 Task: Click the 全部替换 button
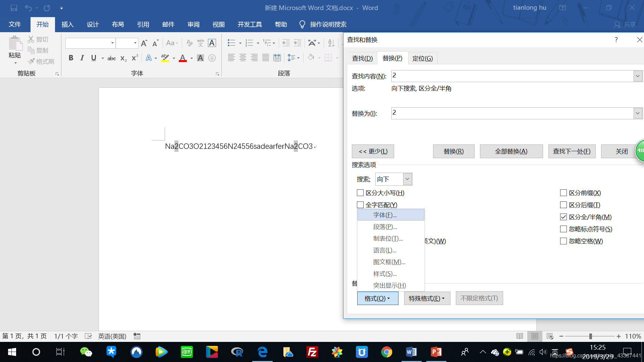pyautogui.click(x=511, y=152)
